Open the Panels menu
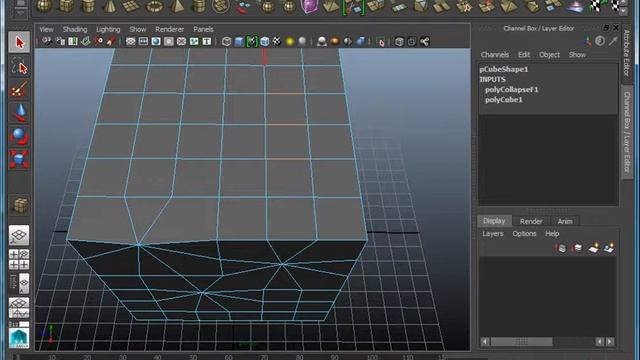Viewport: 640px width, 360px height. (203, 29)
